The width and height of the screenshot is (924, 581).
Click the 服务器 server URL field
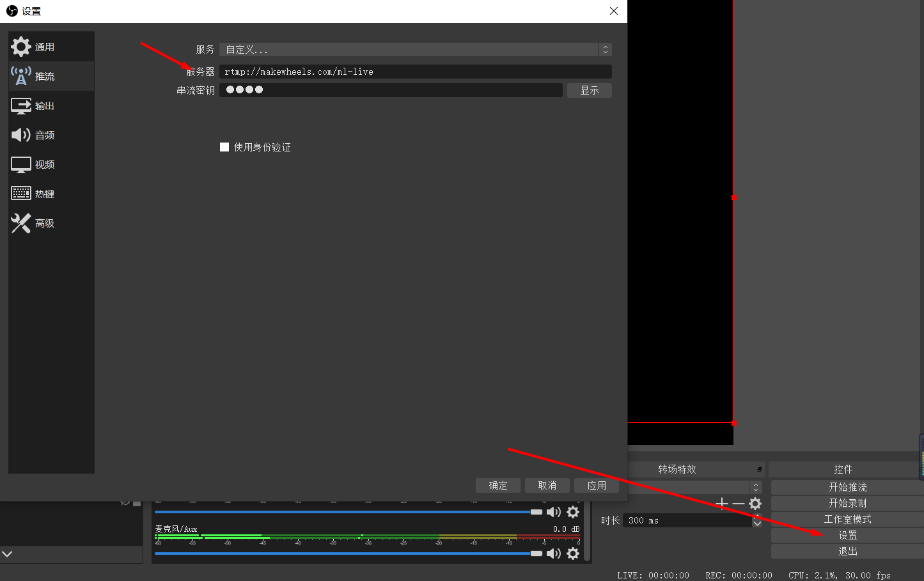[416, 72]
